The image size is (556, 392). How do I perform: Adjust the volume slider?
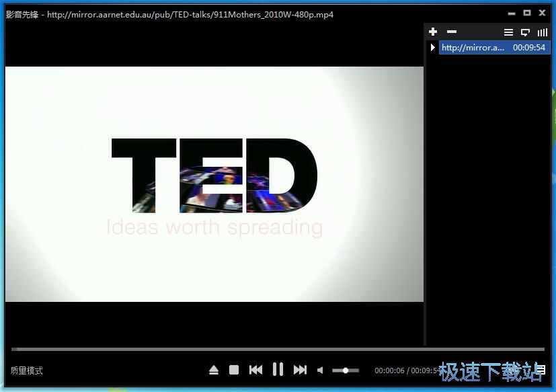[346, 370]
